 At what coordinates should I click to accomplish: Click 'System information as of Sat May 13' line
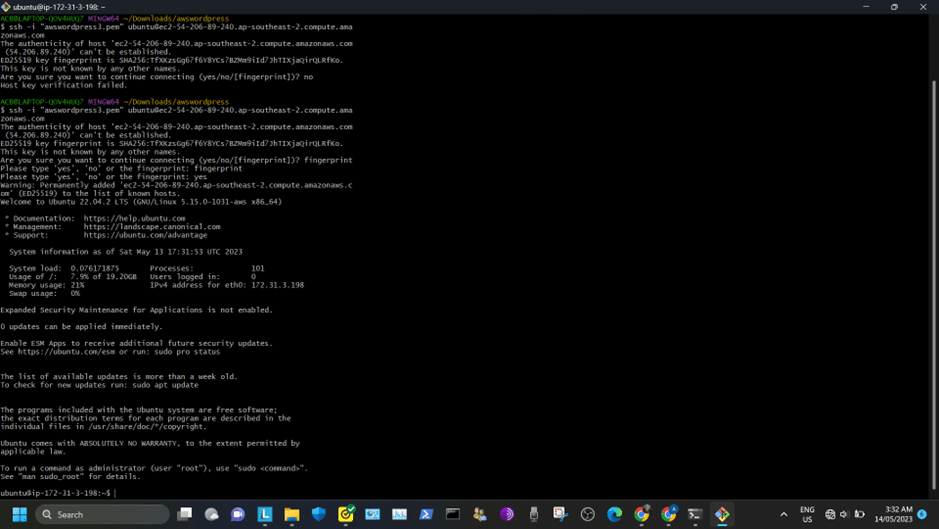[126, 252]
